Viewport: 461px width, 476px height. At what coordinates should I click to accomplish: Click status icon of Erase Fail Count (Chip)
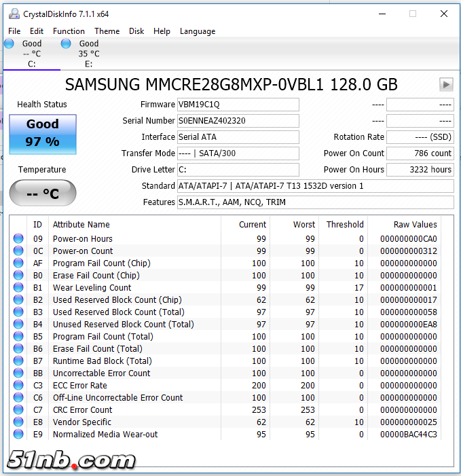18,275
